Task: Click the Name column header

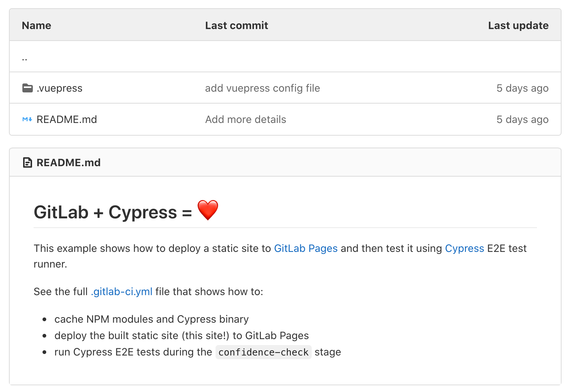Action: coord(37,25)
